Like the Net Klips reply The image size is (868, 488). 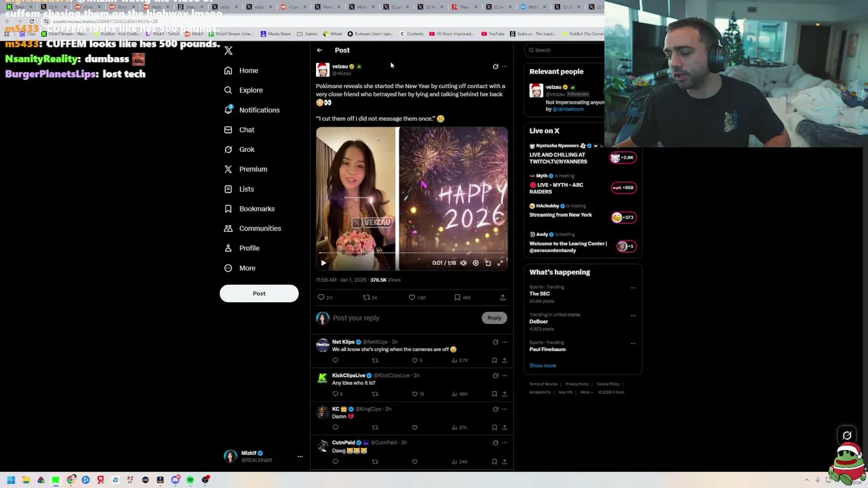coord(416,361)
